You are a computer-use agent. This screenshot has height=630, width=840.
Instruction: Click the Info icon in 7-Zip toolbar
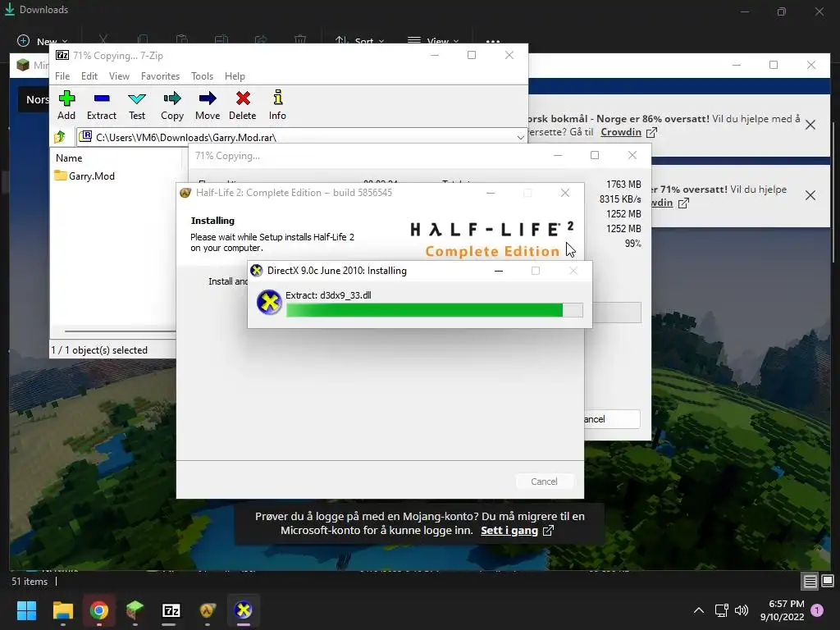(x=277, y=105)
